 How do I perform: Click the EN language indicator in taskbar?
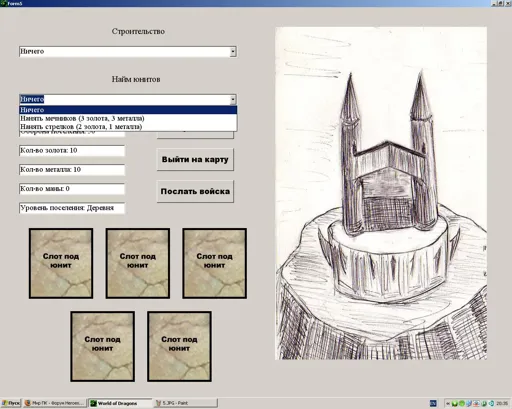point(433,404)
